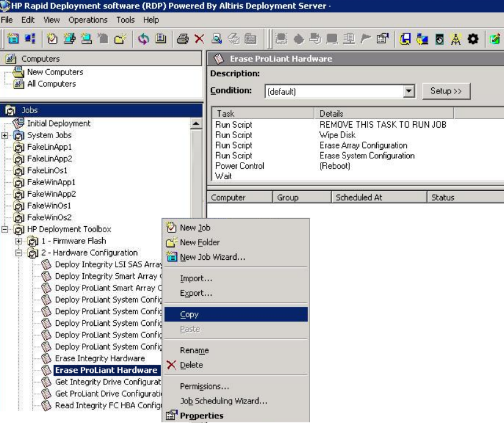The width and height of the screenshot is (504, 423).
Task: Expand the 1 - Firmware Flash folder
Action: [18, 241]
